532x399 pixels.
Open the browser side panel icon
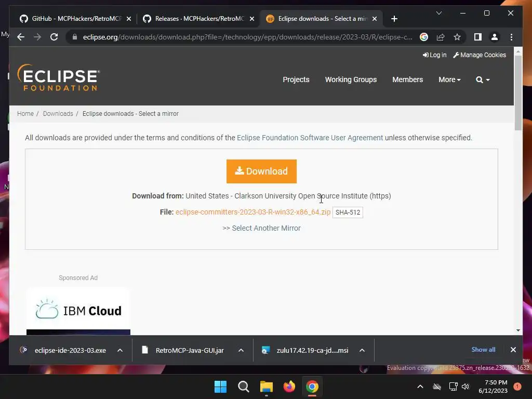point(478,37)
